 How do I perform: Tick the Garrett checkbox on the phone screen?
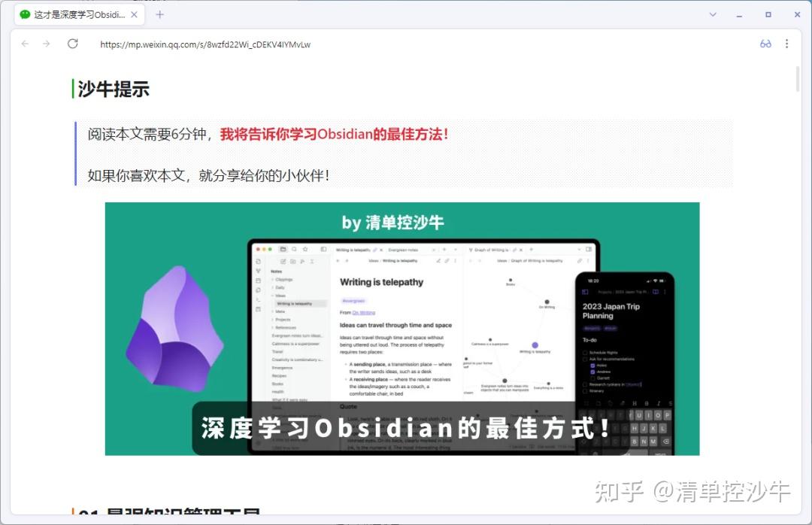coord(592,378)
